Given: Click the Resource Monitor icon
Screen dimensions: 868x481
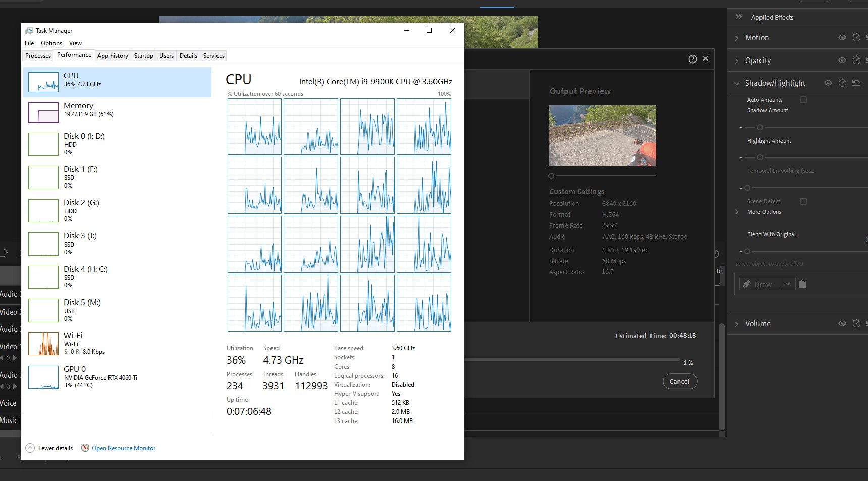Looking at the screenshot, I should point(85,448).
